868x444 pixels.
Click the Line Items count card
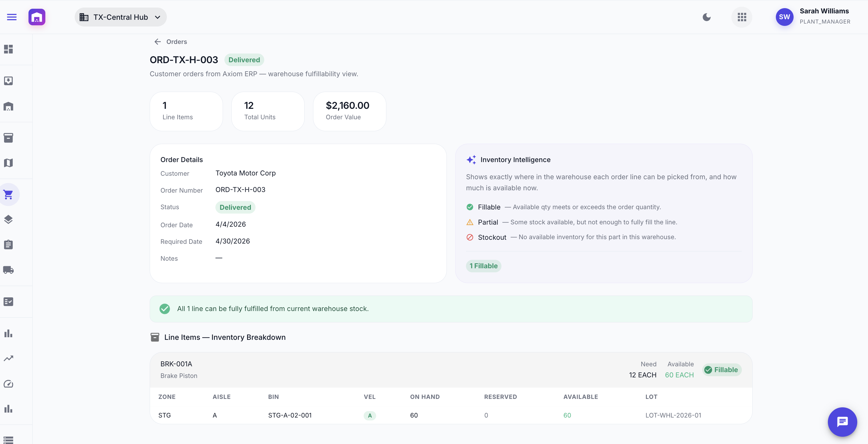(186, 111)
